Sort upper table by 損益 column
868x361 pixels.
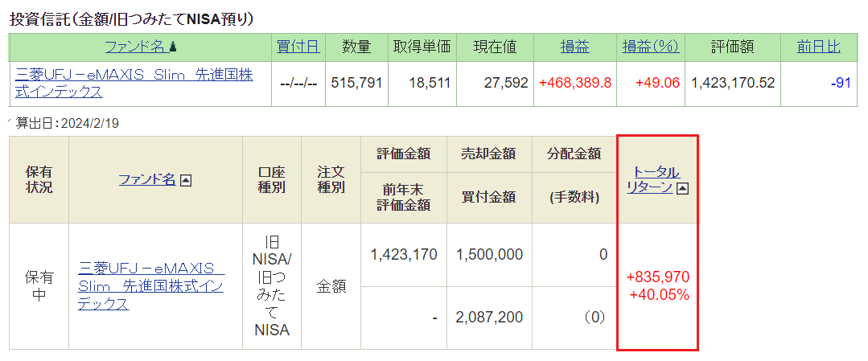tap(574, 47)
